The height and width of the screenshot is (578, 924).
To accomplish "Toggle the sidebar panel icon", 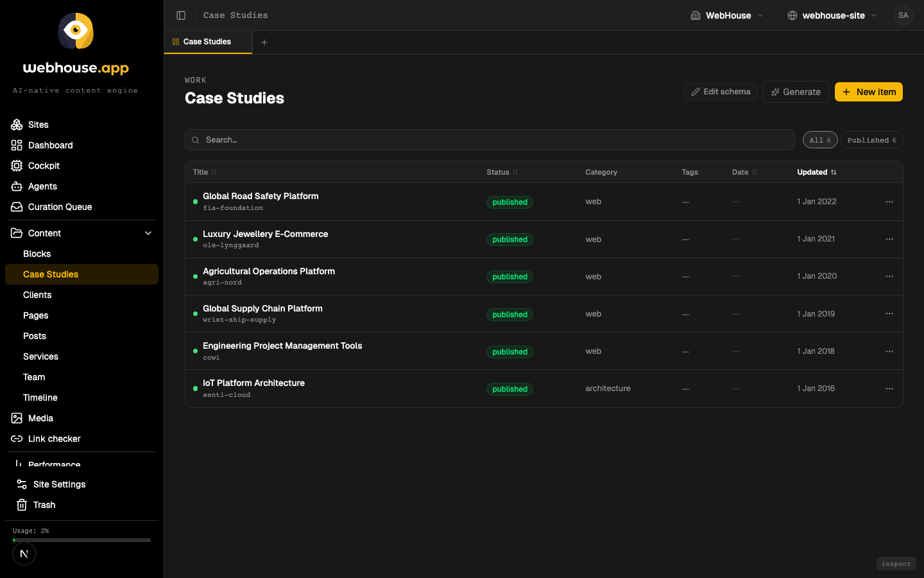I will click(x=181, y=15).
